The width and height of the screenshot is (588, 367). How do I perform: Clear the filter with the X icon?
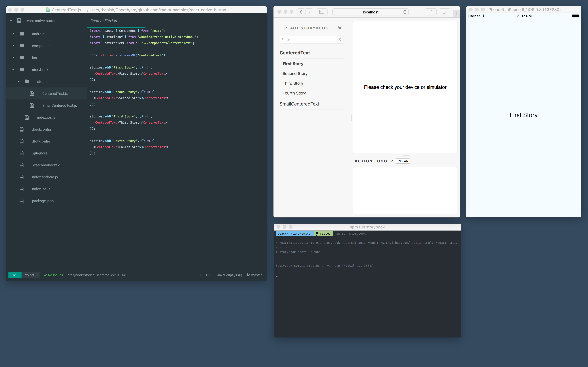click(340, 39)
